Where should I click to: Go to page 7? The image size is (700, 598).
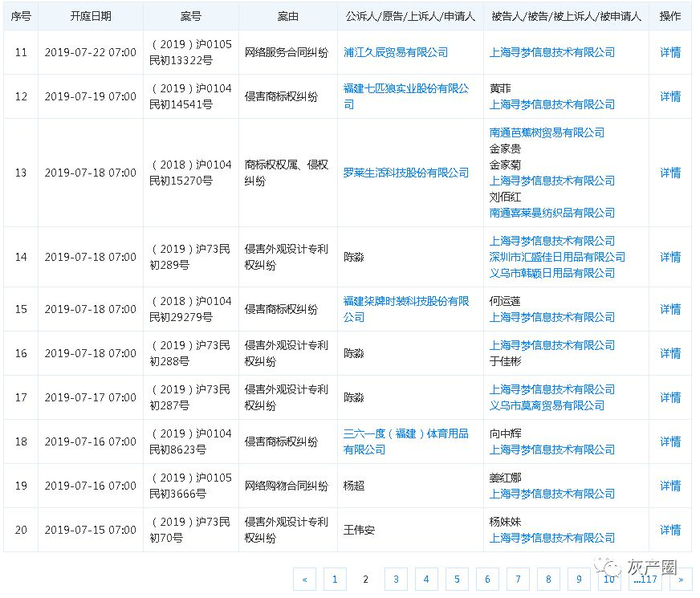(x=518, y=579)
